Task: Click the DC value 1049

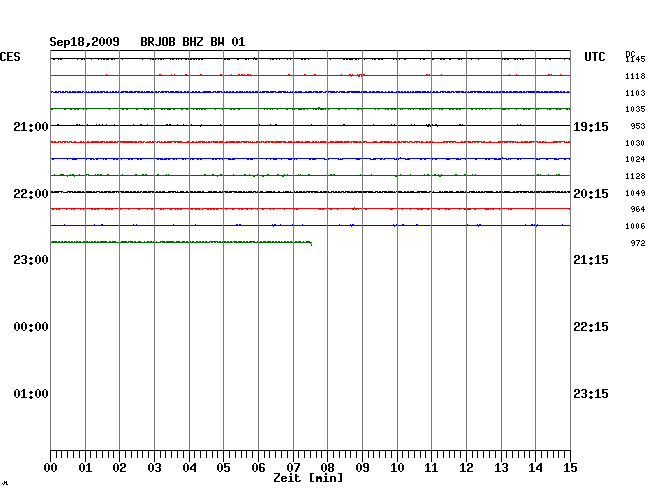Action: 635,193
